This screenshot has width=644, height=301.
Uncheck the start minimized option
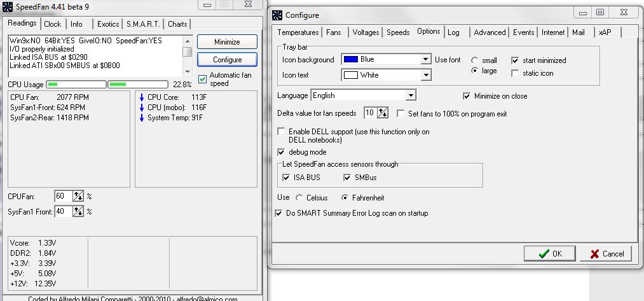(515, 60)
